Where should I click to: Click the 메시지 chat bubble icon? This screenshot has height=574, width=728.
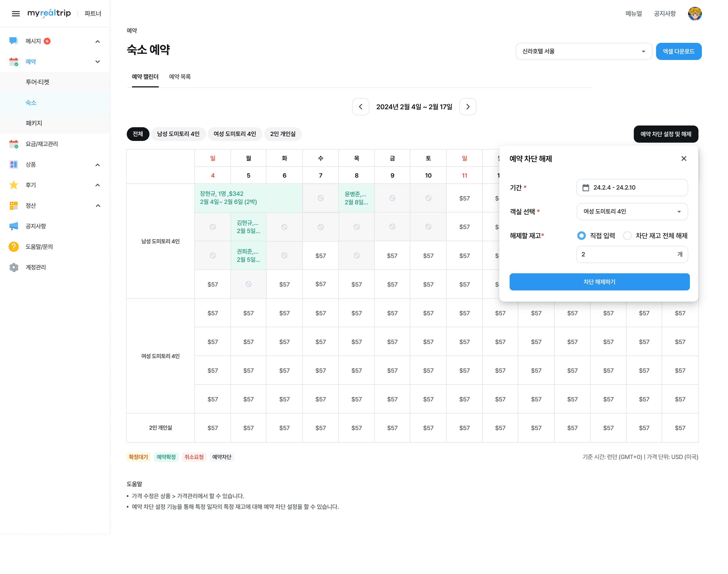tap(13, 41)
